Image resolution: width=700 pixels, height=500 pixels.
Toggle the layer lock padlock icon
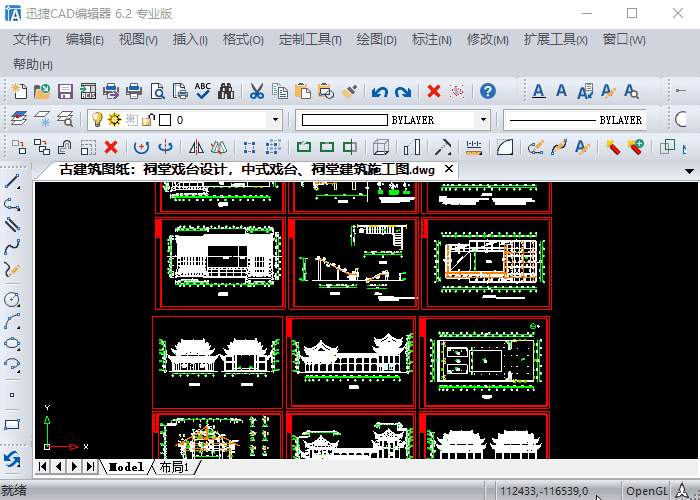pos(148,120)
